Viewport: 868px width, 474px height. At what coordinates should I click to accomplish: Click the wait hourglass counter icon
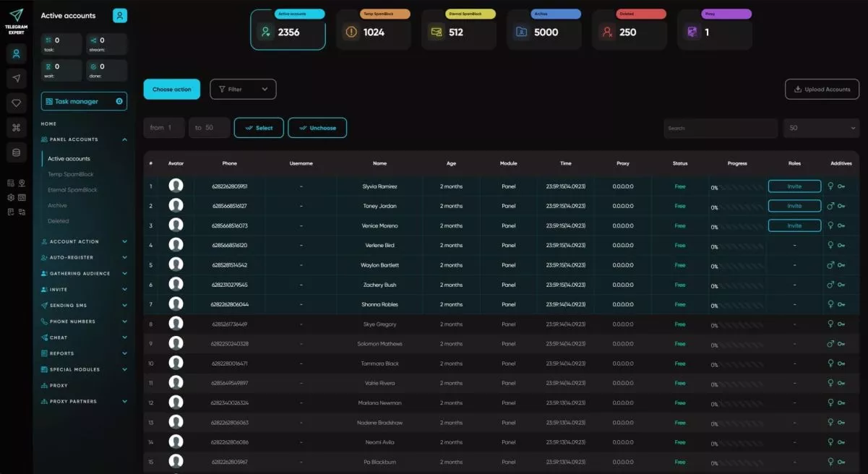[x=48, y=66]
